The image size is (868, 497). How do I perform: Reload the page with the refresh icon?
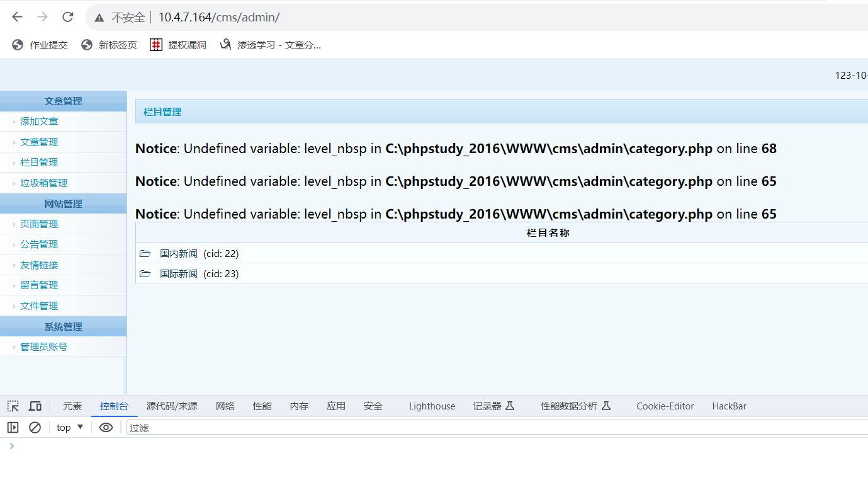pos(68,17)
